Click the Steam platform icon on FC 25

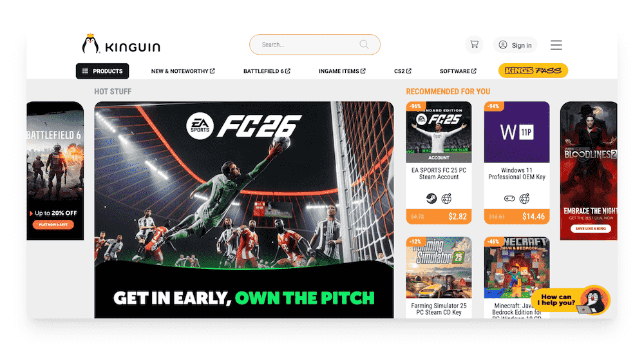pos(431,199)
